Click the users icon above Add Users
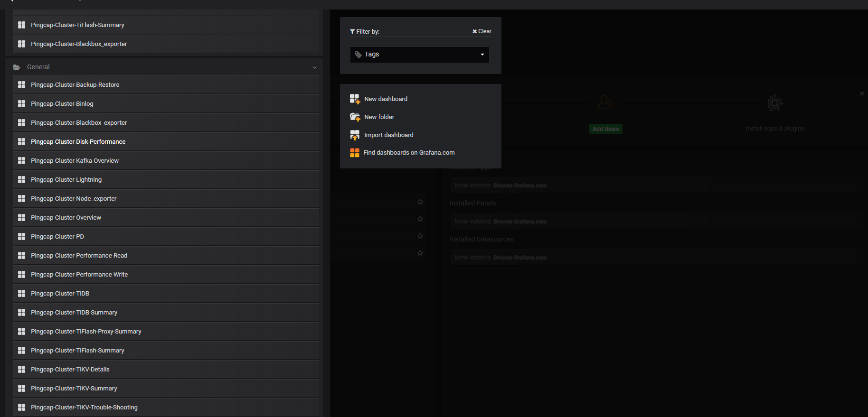 pos(605,102)
